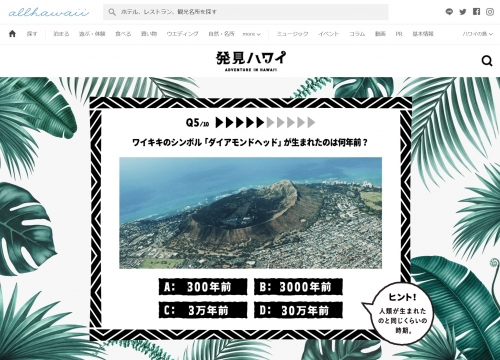
Task: Click the black magnifier icon below the navigation
Action: [x=487, y=61]
